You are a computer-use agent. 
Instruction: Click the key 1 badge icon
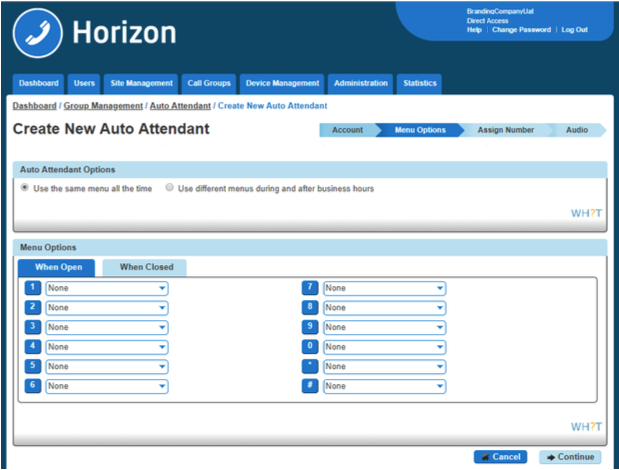pyautogui.click(x=33, y=288)
